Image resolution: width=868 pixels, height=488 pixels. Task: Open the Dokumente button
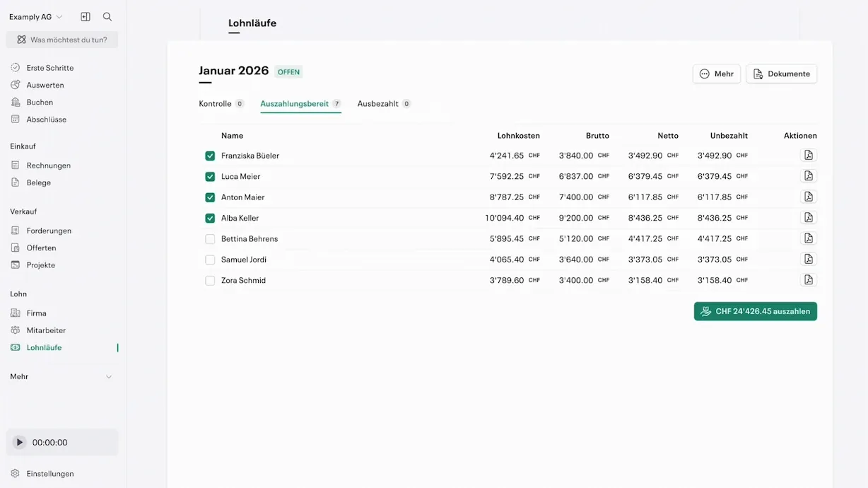pos(782,74)
